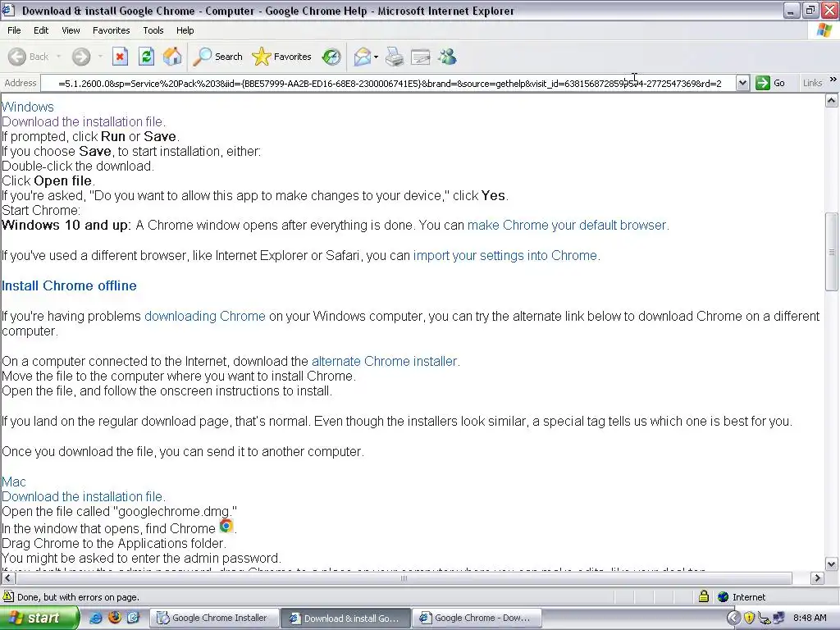The width and height of the screenshot is (840, 630).
Task: Open 'make Chrome your default browser' link
Action: (568, 225)
